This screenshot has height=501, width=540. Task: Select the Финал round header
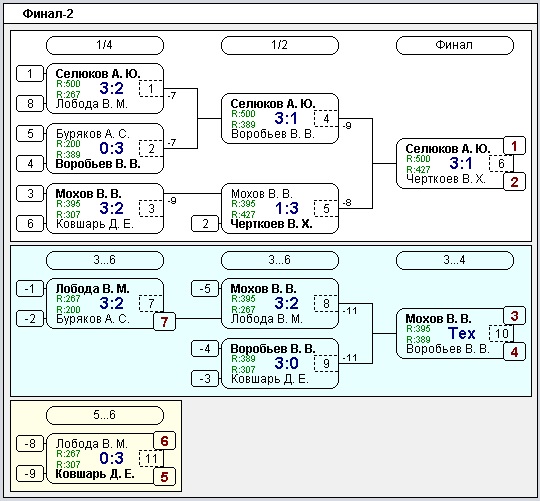click(x=455, y=45)
